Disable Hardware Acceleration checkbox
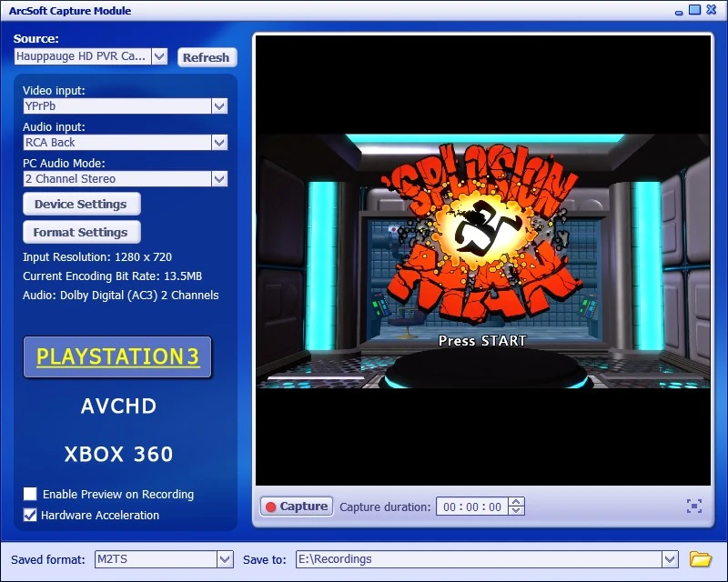Viewport: 728px width, 582px height. pyautogui.click(x=30, y=515)
